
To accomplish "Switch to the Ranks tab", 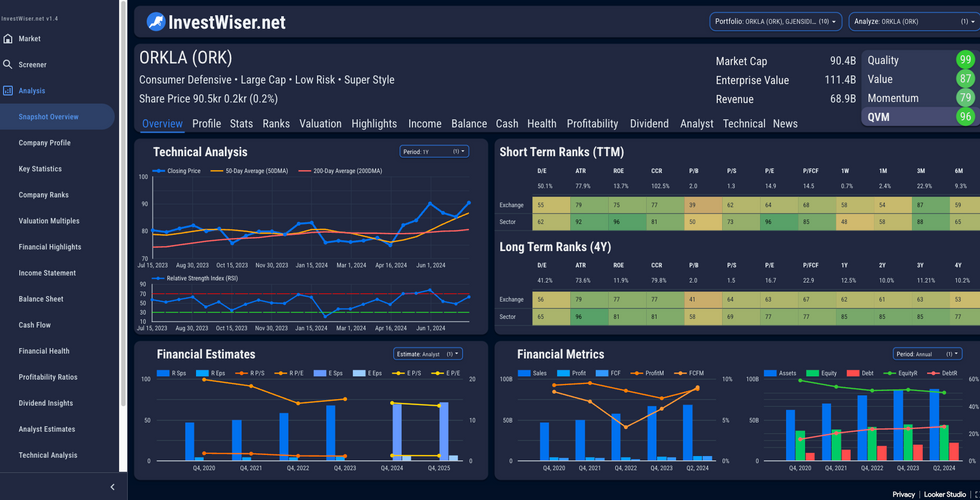I will (x=276, y=124).
